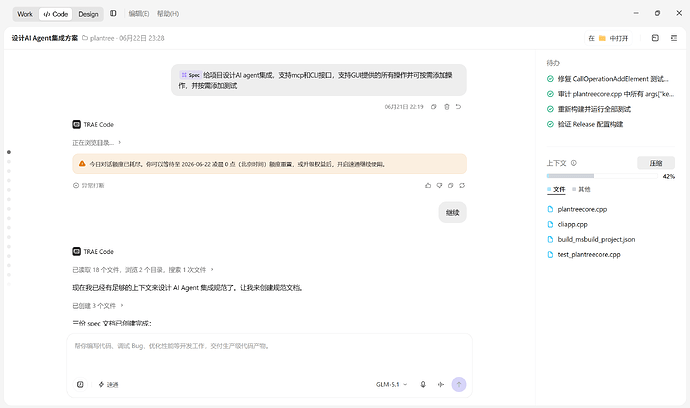This screenshot has height=408, width=690.
Task: Click the top dot in the conversation navigator
Action: 9,152
